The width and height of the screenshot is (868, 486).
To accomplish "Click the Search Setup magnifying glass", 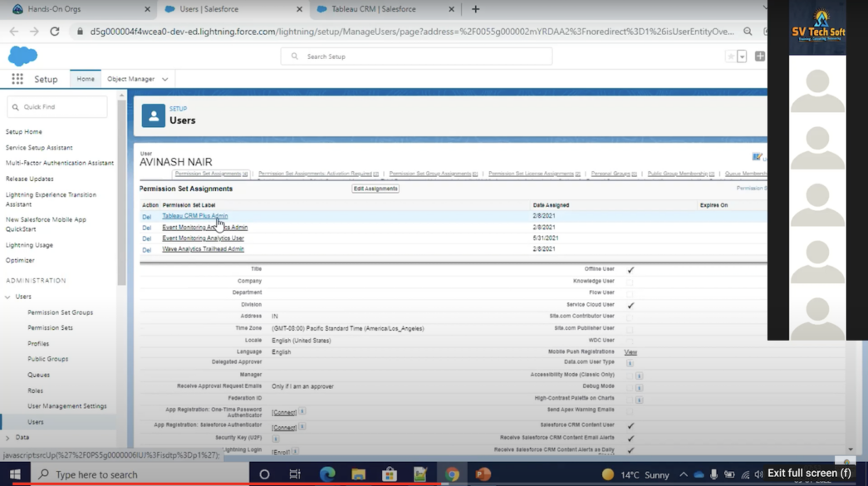I will 293,56.
